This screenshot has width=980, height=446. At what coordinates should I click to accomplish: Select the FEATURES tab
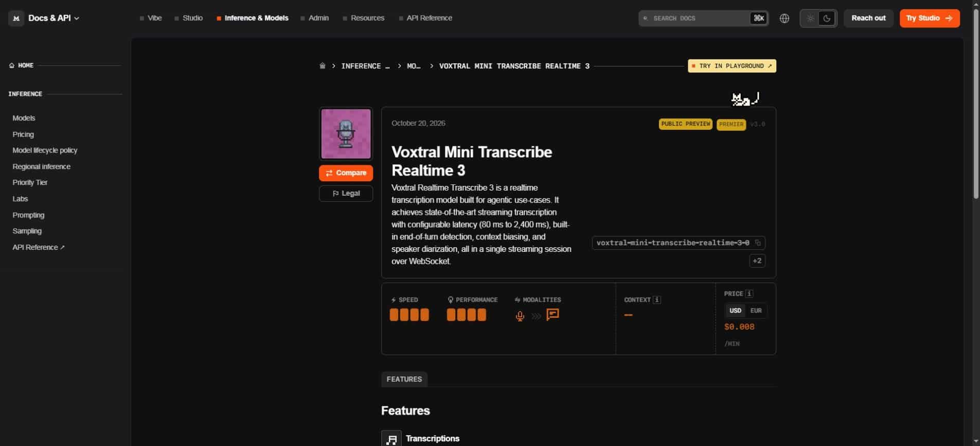point(404,379)
